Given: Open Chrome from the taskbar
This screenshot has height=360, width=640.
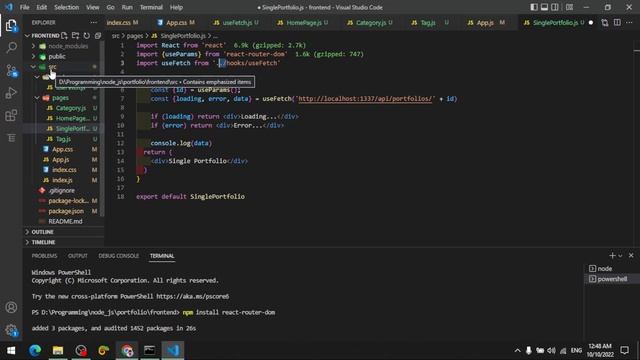Looking at the screenshot, I should (x=127, y=350).
